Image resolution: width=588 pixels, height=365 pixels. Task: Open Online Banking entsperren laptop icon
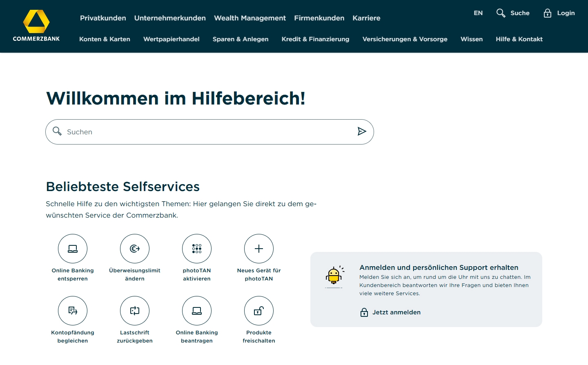click(x=73, y=249)
